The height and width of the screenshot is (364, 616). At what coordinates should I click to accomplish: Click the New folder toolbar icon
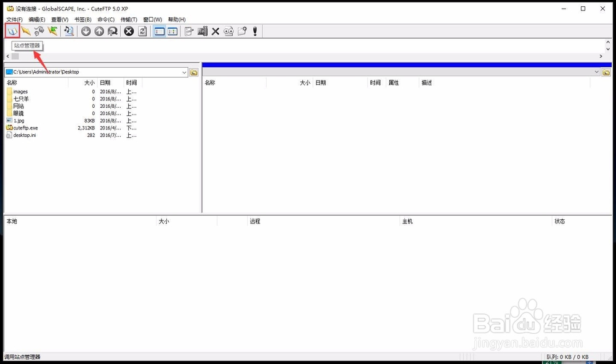point(242,31)
